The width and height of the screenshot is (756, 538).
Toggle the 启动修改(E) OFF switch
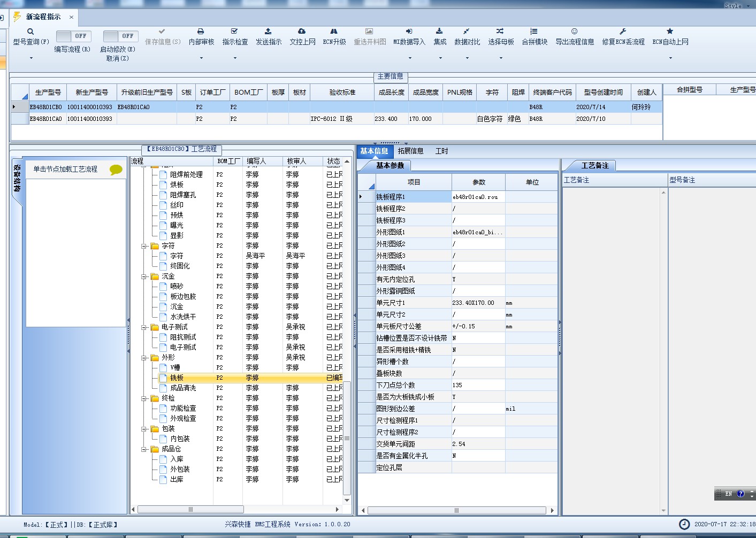120,36
